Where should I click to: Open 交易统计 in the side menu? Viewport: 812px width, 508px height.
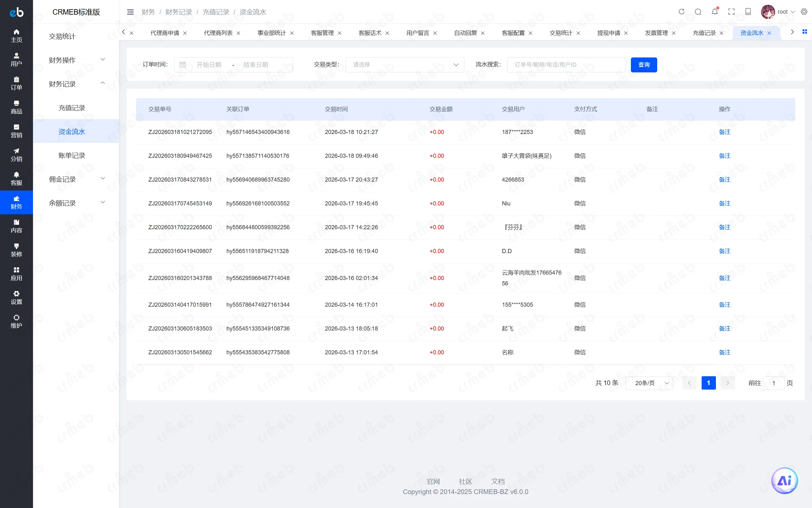coord(76,36)
